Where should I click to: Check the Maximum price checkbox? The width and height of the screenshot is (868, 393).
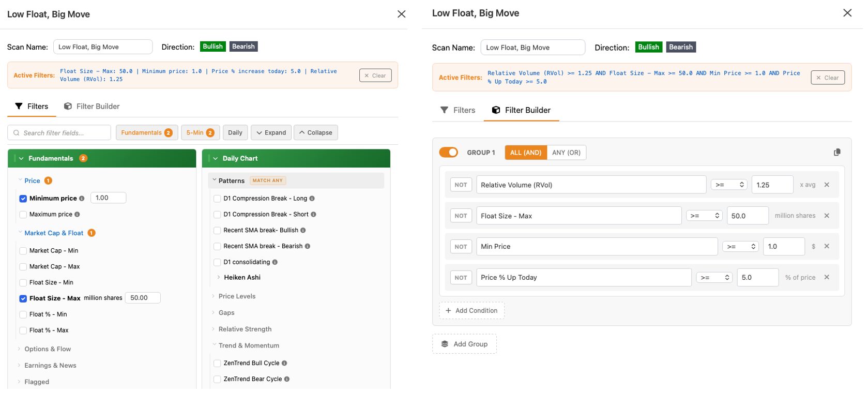click(x=23, y=215)
